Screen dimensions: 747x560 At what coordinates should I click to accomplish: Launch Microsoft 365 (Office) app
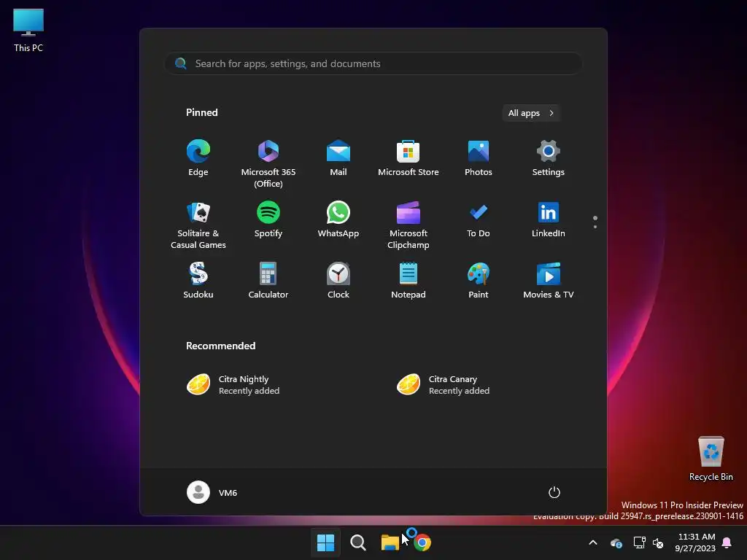[268, 164]
